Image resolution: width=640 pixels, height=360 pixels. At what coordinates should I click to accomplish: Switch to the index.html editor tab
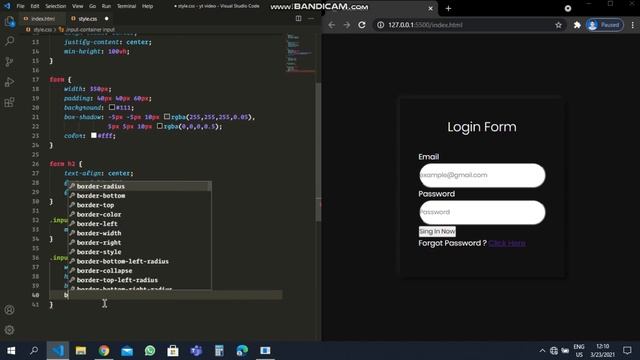pyautogui.click(x=42, y=19)
